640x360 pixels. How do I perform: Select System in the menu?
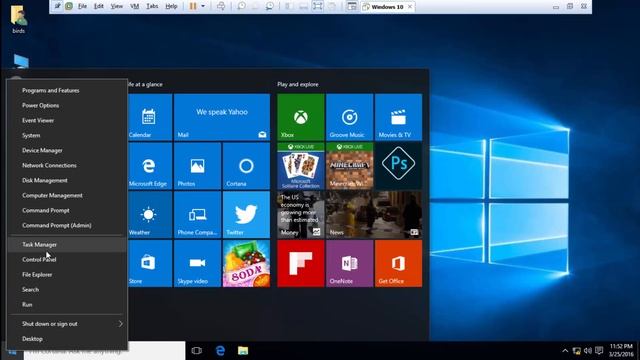click(67, 136)
